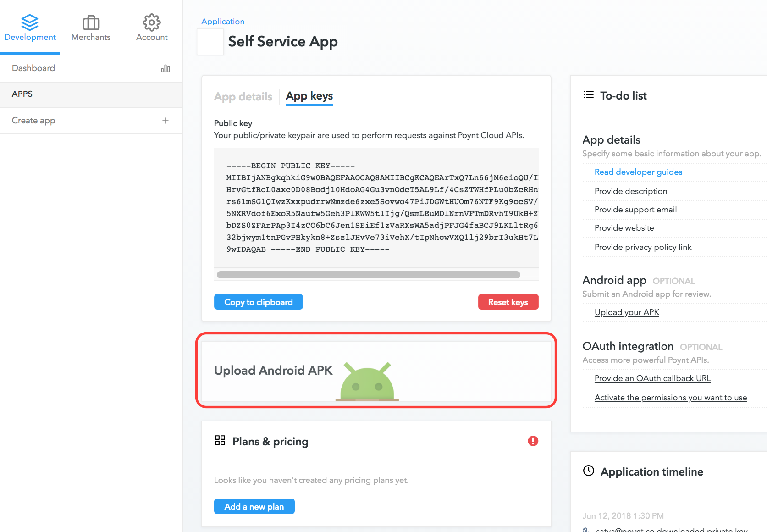This screenshot has width=767, height=532.
Task: Click the red warning icon in Plans & pricing
Action: point(533,441)
